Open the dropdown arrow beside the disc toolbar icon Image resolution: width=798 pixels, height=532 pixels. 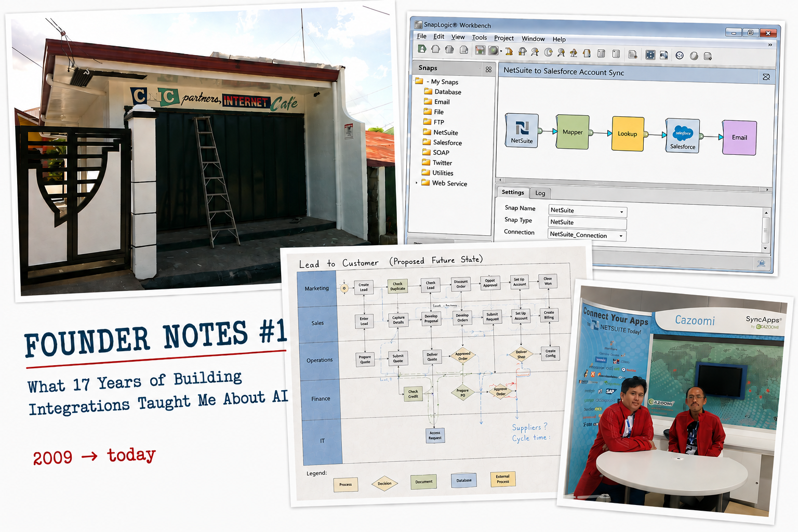coord(501,51)
